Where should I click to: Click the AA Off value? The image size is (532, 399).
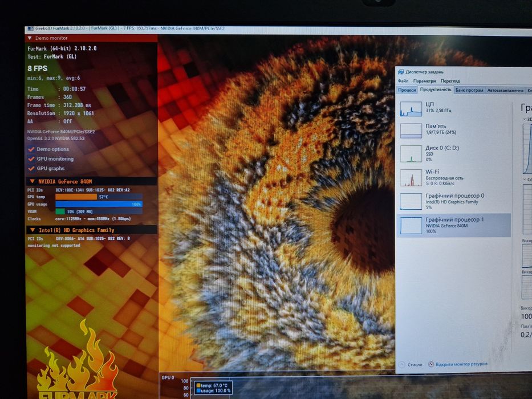(67, 121)
